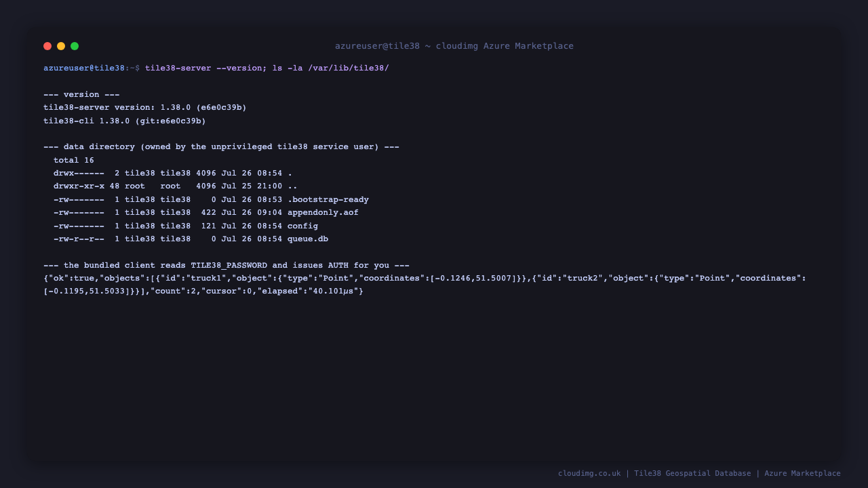Click the data directory heading line

point(221,147)
